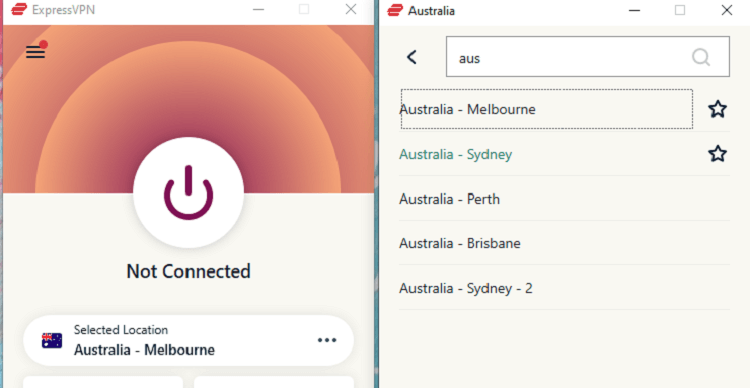Open the three-dot location options
This screenshot has width=750, height=388.
[x=327, y=340]
